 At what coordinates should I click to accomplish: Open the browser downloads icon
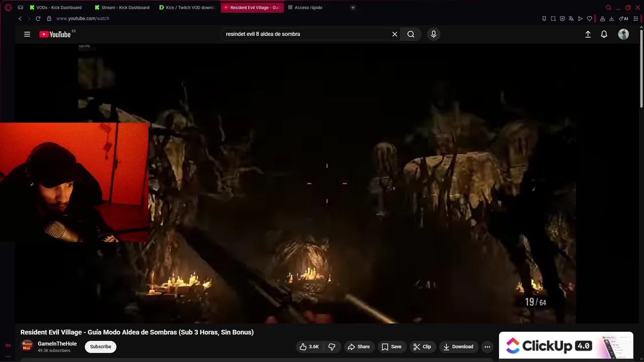pyautogui.click(x=611, y=19)
